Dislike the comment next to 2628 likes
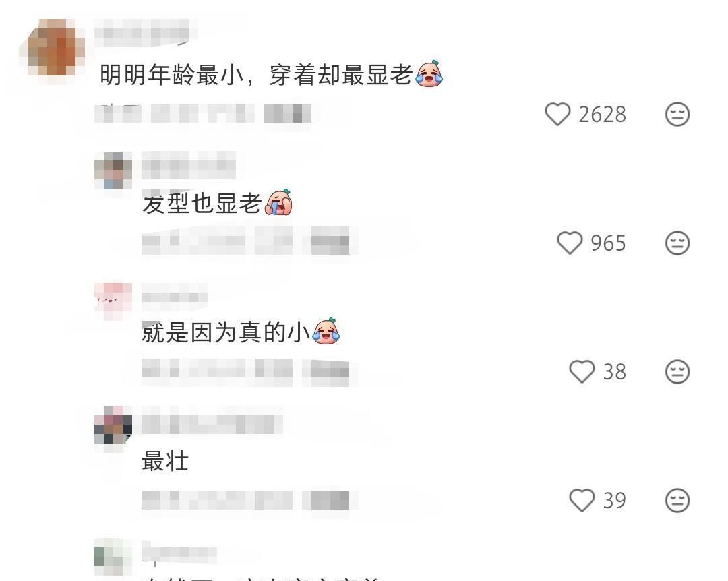 (x=677, y=115)
